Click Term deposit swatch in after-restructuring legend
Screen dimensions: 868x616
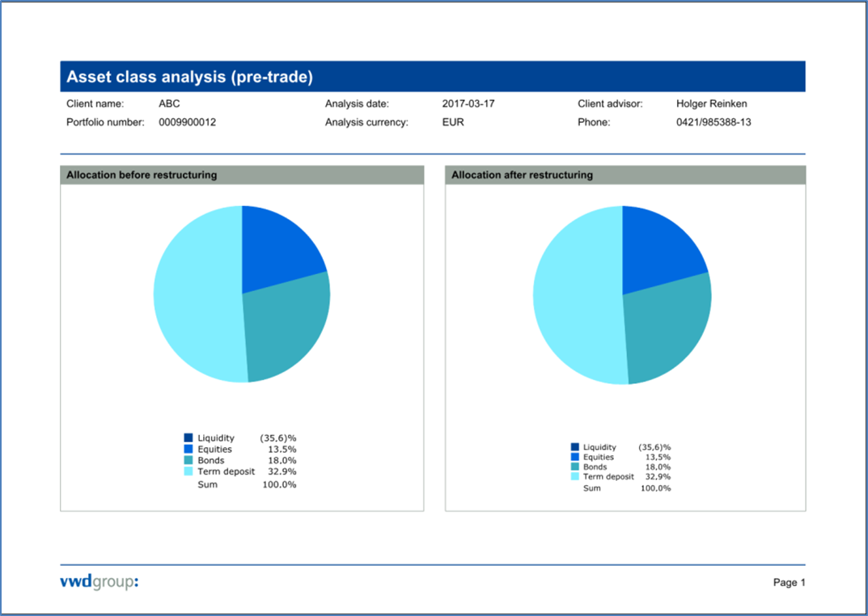pyautogui.click(x=575, y=477)
